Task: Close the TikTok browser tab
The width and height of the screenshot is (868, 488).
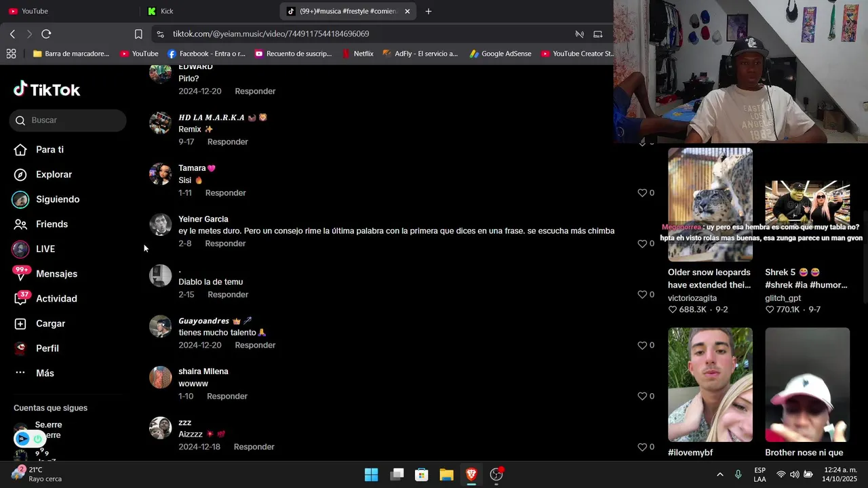Action: [x=407, y=11]
